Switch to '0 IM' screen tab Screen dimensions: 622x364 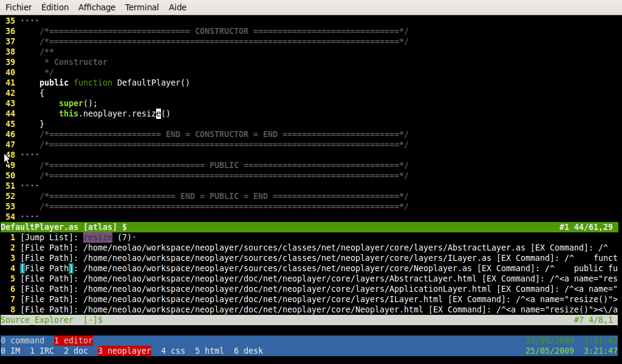(x=11, y=351)
